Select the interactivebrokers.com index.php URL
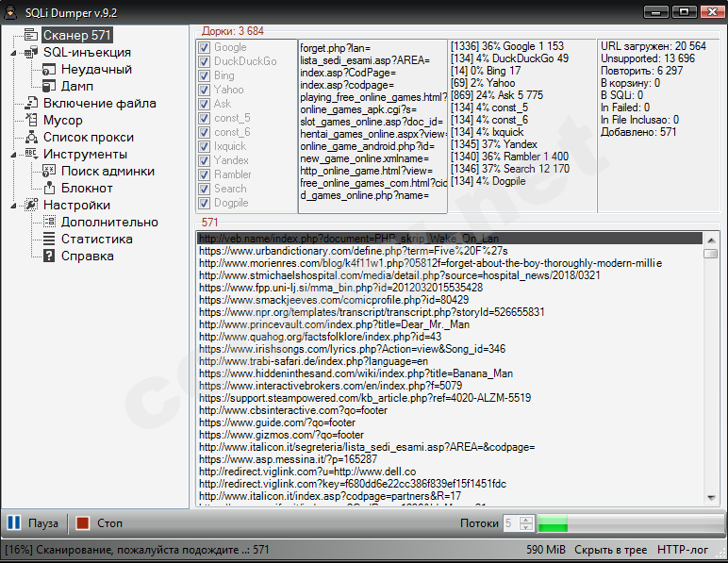 click(331, 386)
